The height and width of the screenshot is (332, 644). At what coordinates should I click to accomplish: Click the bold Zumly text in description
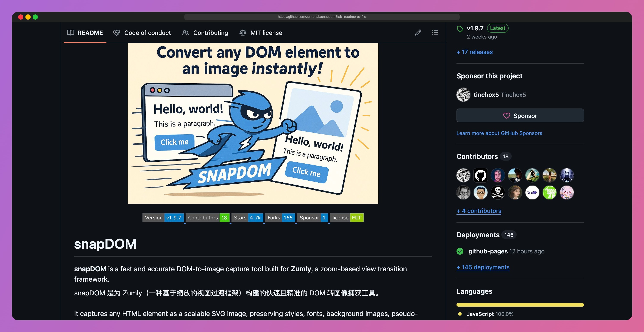coord(301,269)
